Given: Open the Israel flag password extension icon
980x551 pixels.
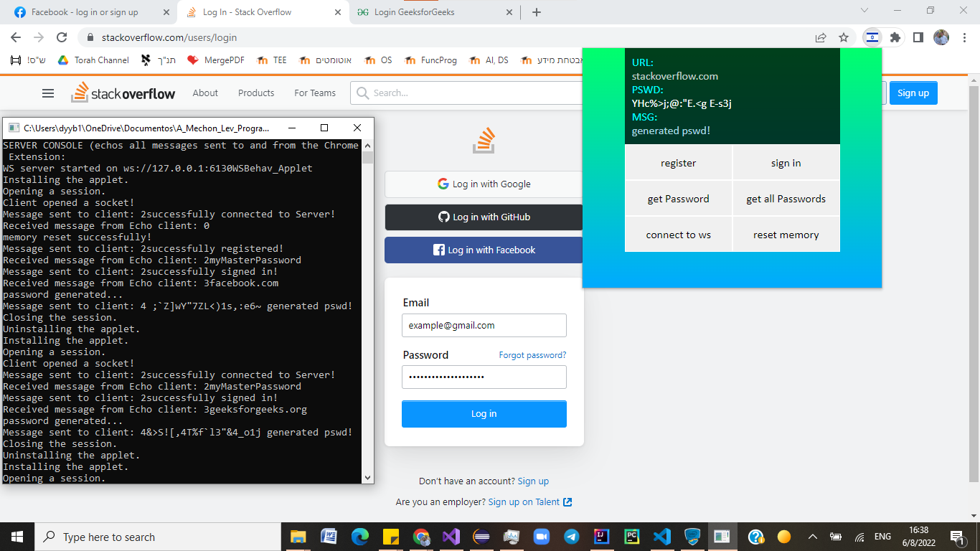Looking at the screenshot, I should pos(872,37).
